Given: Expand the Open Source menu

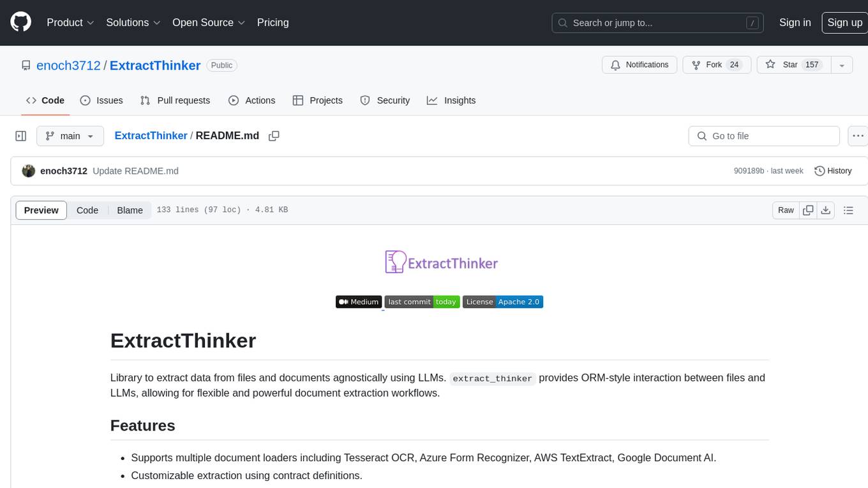Looking at the screenshot, I should (x=209, y=22).
